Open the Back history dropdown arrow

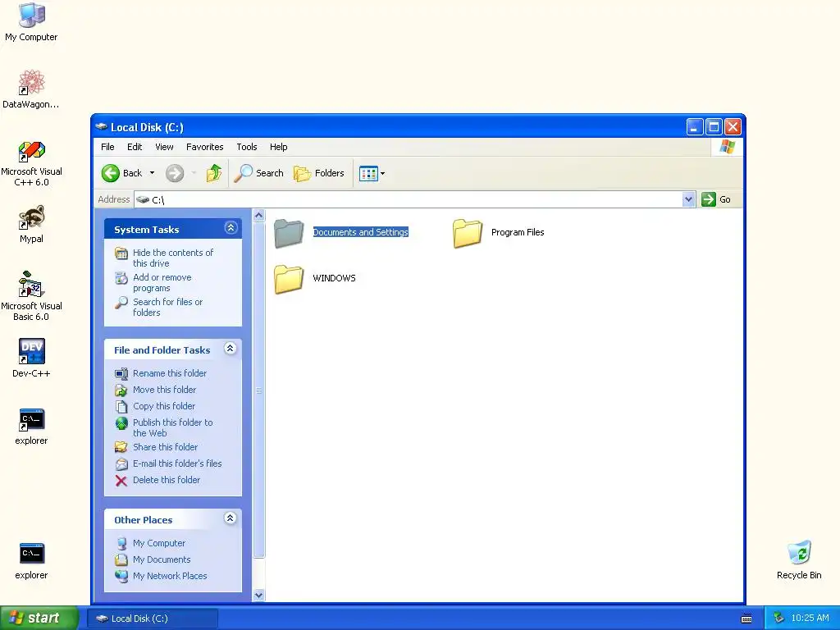(152, 173)
